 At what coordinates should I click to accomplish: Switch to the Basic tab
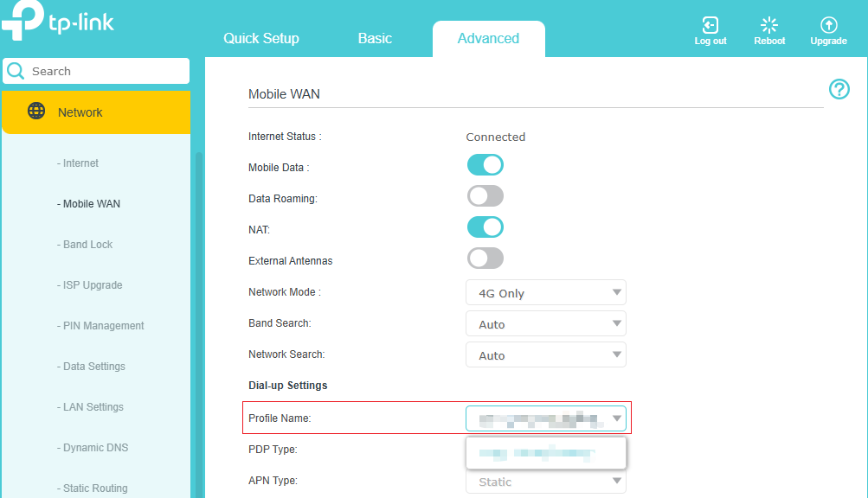tap(374, 38)
